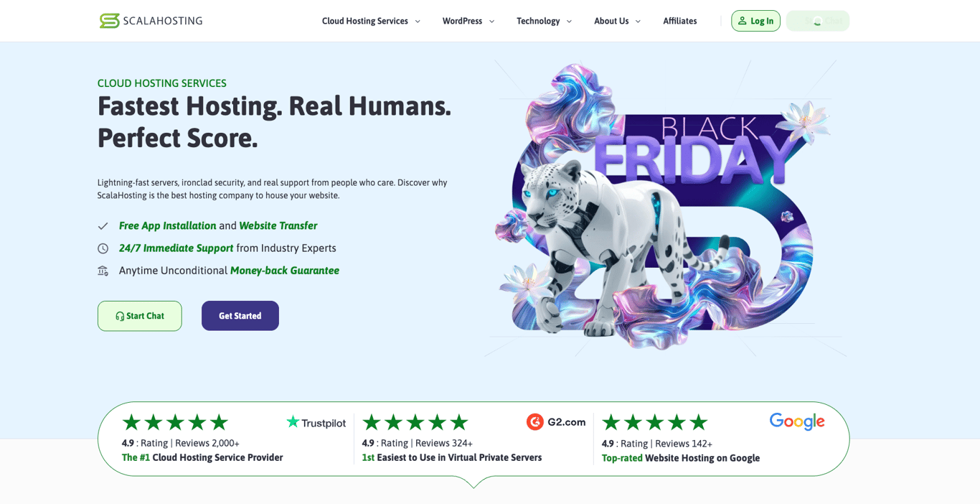
Task: Open the Technology menu
Action: tap(543, 21)
